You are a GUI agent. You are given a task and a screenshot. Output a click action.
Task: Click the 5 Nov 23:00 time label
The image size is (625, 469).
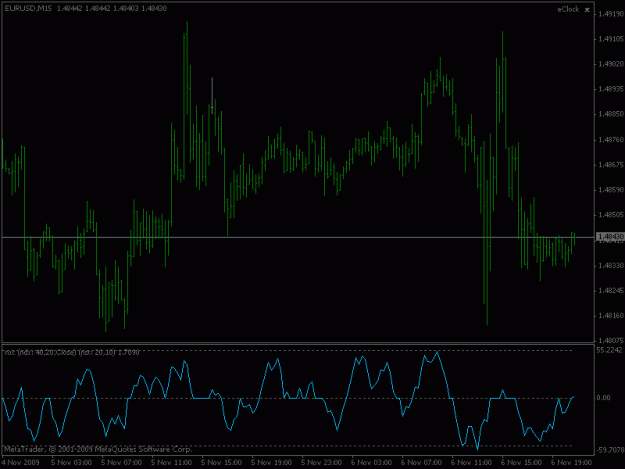[321, 463]
